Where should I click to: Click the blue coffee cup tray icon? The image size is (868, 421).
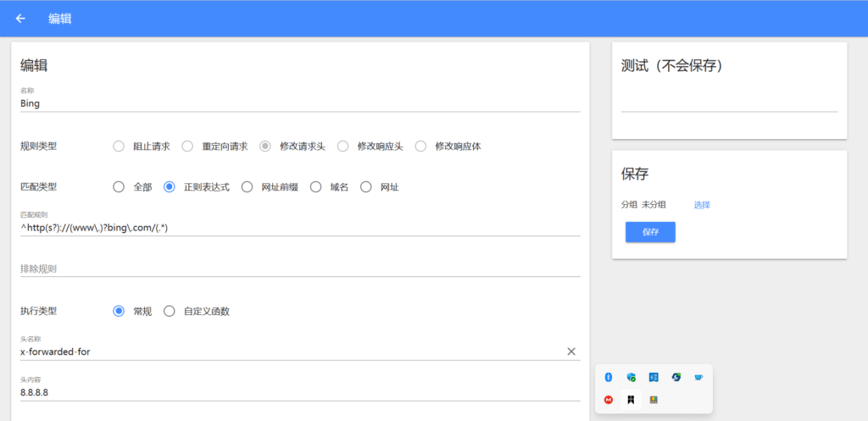tap(698, 377)
